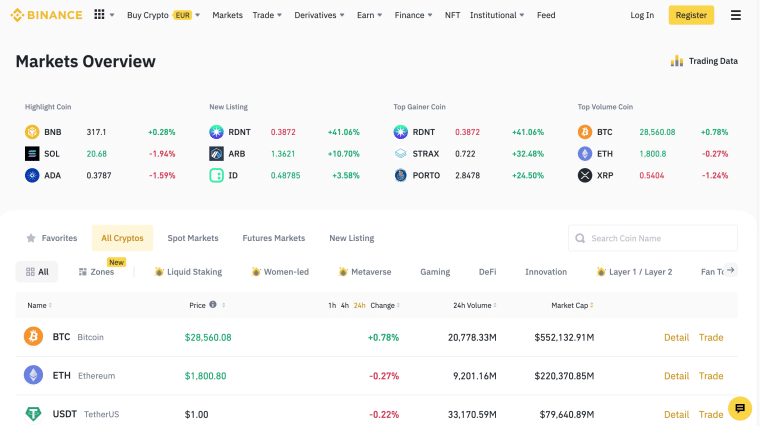Expand the Derivatives dropdown menu
Viewport: 760px width, 426px height.
click(x=319, y=15)
